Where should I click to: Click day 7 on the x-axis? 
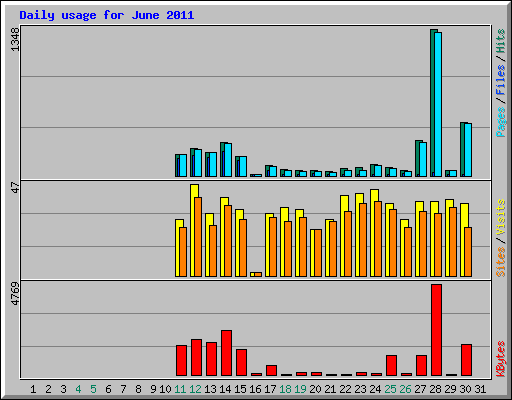point(123,389)
